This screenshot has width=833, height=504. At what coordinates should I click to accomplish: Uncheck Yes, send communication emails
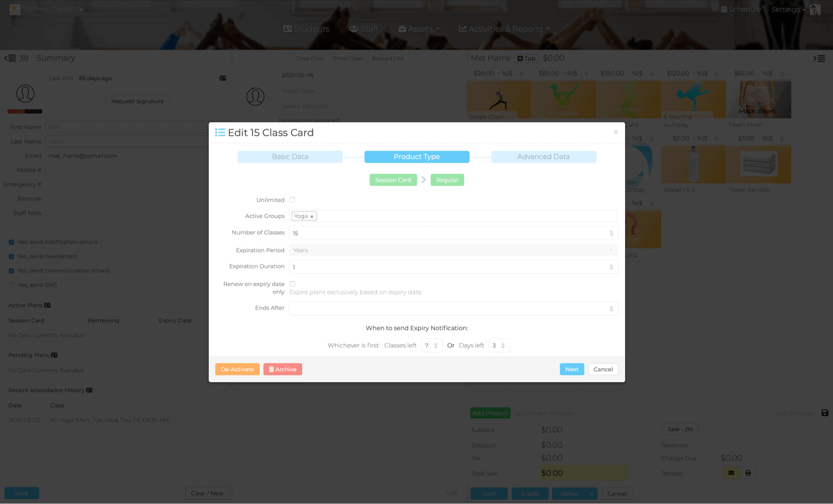(12, 271)
